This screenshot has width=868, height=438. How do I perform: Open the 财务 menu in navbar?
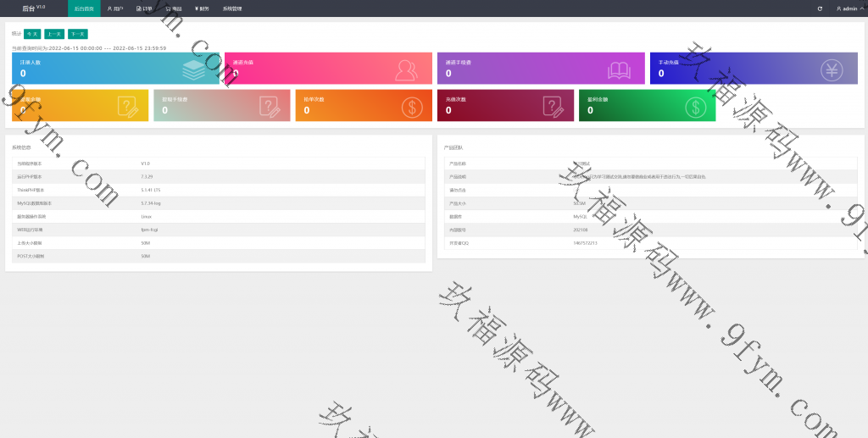click(x=202, y=8)
